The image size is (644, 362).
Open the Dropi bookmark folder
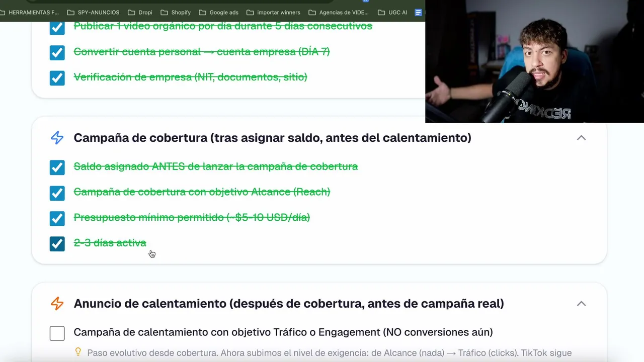(140, 12)
